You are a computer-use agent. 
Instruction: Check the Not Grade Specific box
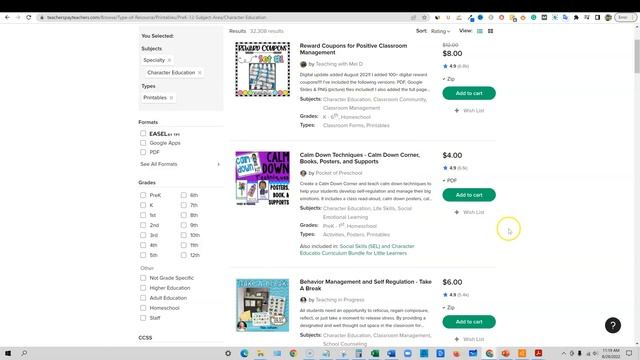point(143,278)
